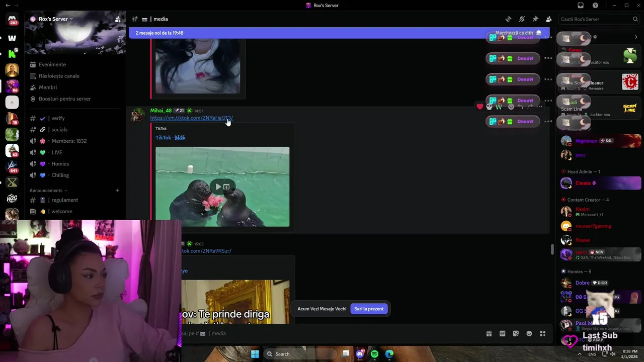Reply to message arrow icon
Image resolution: width=644 pixels, height=362 pixels.
click(520, 107)
